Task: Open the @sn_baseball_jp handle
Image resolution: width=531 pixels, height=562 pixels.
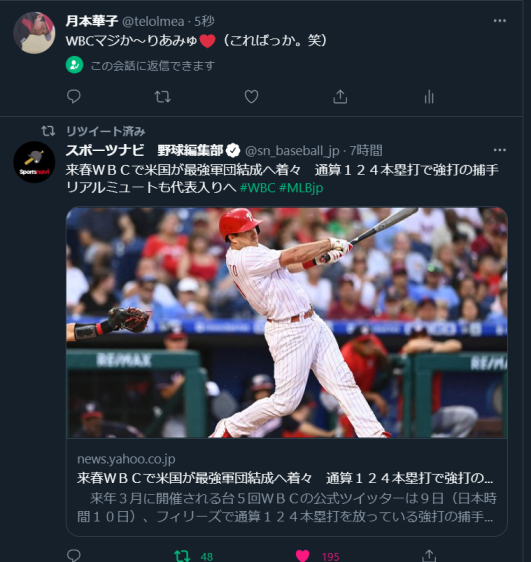Action: 292,151
